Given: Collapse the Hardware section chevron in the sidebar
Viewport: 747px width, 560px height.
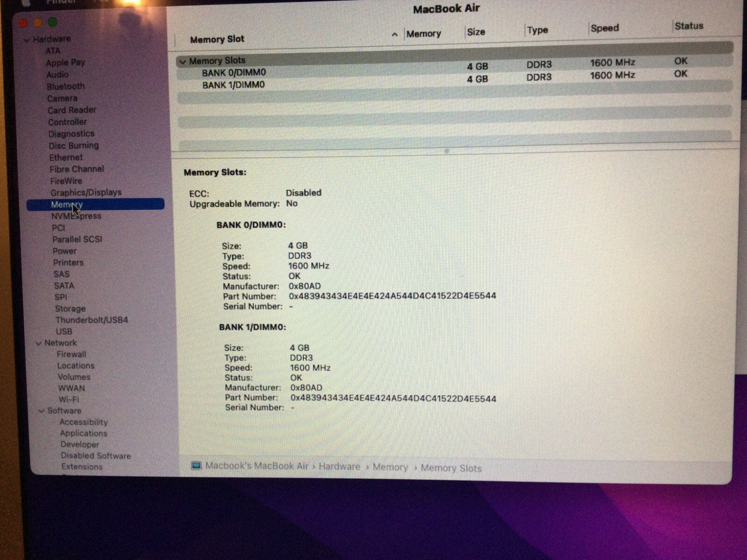Looking at the screenshot, I should tap(27, 40).
